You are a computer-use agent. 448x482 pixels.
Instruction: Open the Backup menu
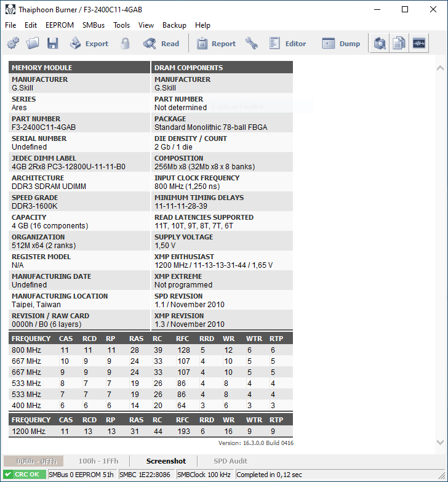(x=174, y=25)
